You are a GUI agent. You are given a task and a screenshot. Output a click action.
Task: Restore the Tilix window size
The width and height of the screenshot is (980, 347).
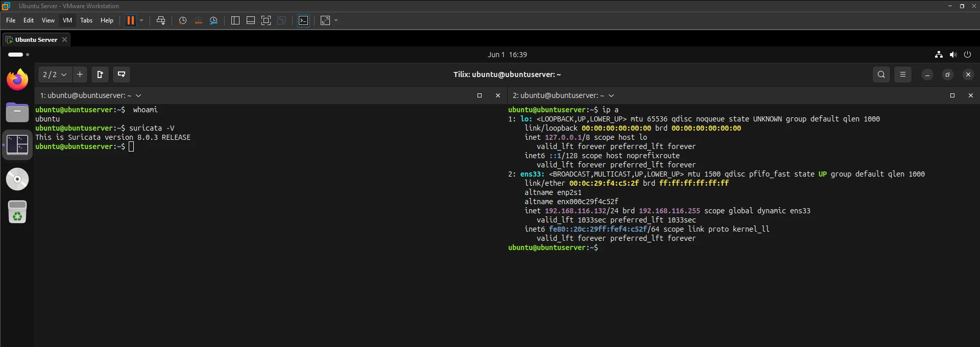coord(947,75)
